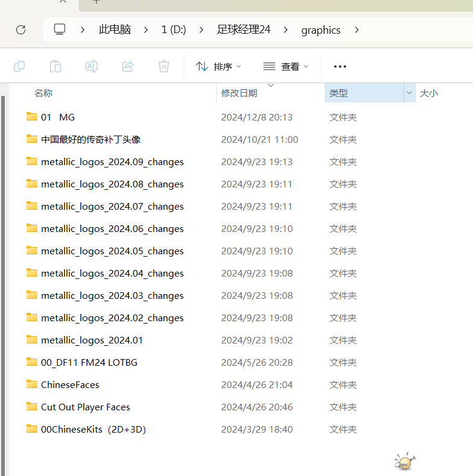Select folder metallic_logos_2024.01
This screenshot has width=473, height=476.
pyautogui.click(x=92, y=340)
